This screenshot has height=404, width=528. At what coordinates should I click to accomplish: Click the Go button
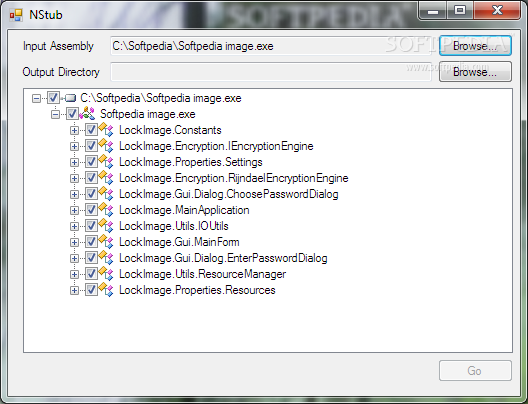coord(475,371)
